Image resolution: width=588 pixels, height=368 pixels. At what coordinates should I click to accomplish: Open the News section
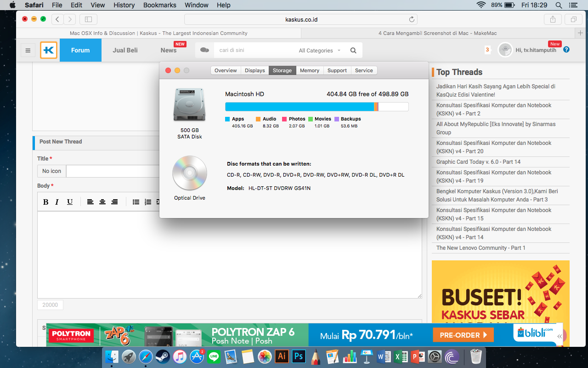(169, 50)
